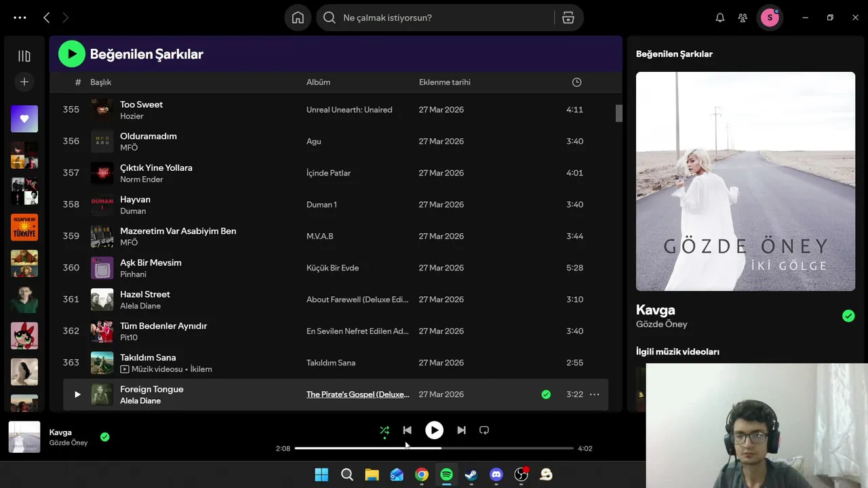Sort by the # column header
The height and width of the screenshot is (488, 868).
click(78, 82)
